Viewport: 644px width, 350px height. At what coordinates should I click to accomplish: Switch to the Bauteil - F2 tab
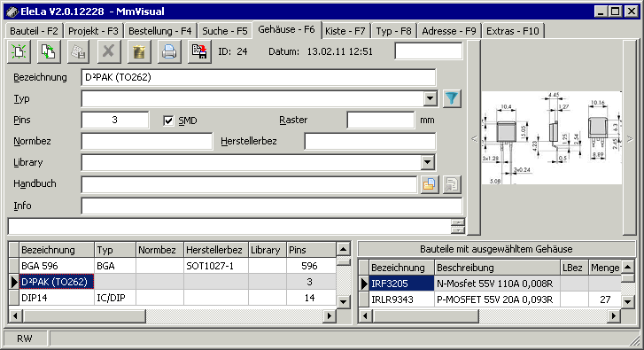tap(34, 31)
